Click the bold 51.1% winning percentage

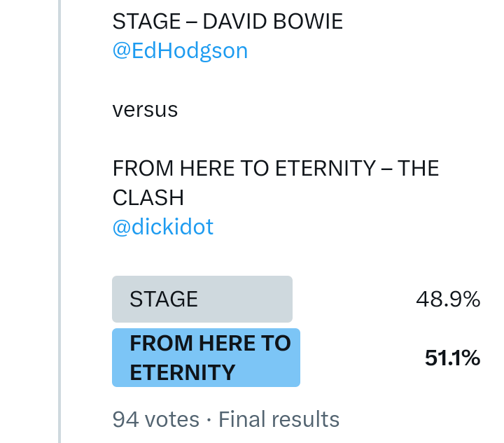click(x=452, y=358)
